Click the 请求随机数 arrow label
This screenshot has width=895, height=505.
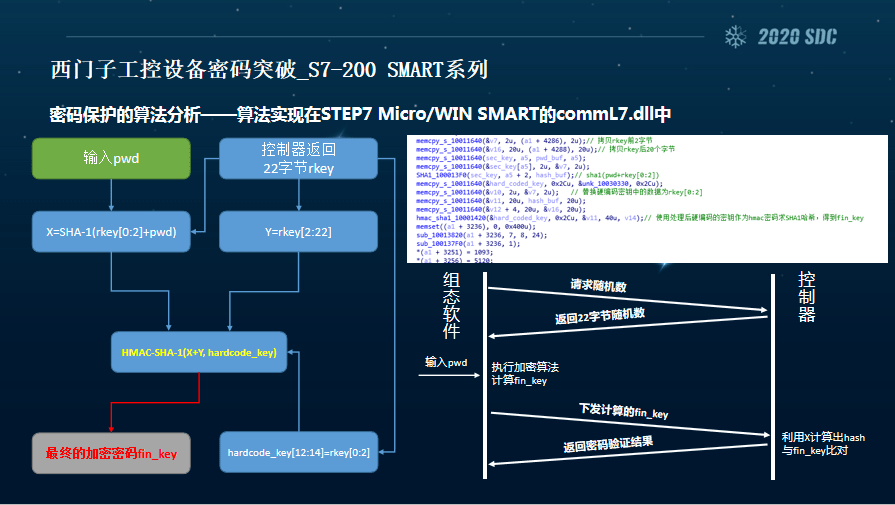[598, 285]
